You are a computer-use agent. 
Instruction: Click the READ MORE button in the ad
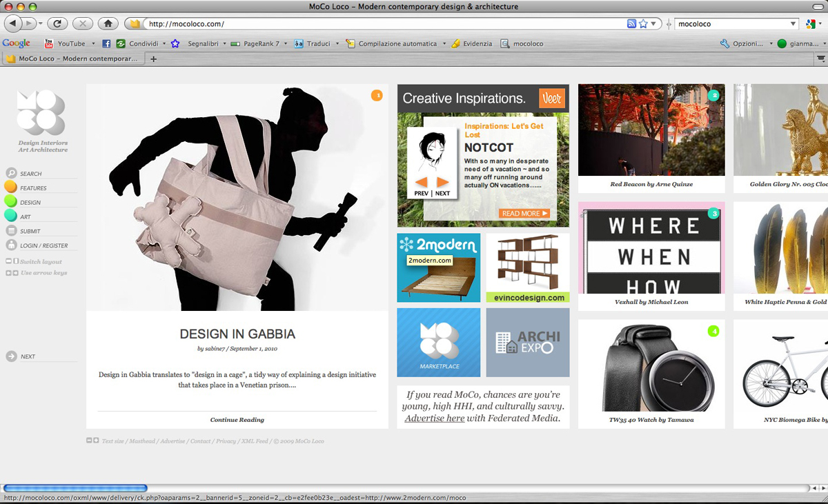pyautogui.click(x=524, y=213)
